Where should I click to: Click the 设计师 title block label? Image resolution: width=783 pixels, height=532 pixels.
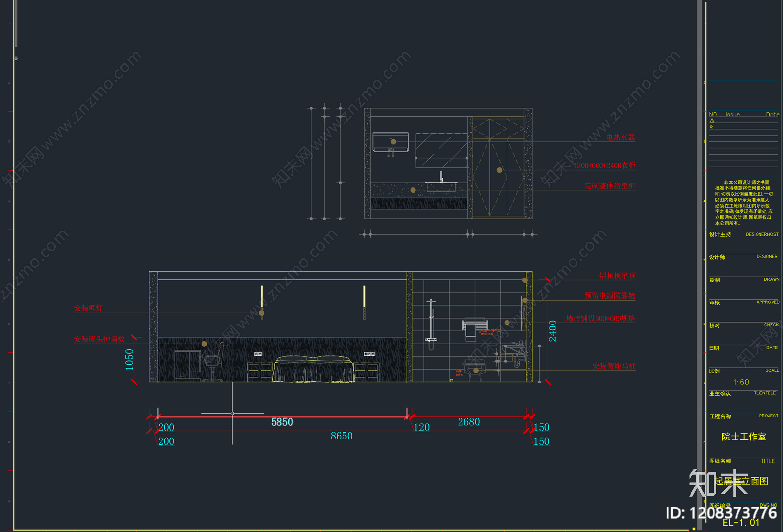(x=717, y=257)
